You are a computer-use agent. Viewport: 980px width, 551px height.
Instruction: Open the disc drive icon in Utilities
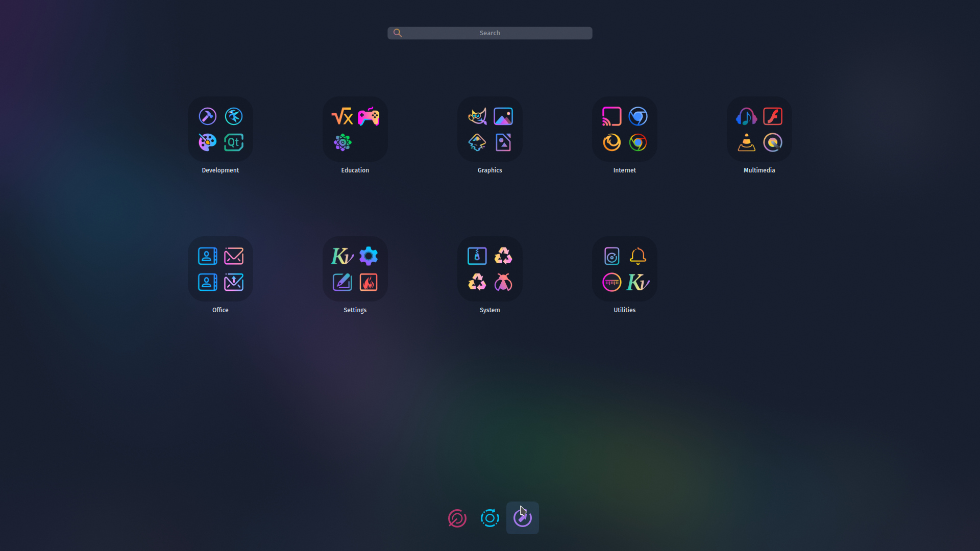611,256
